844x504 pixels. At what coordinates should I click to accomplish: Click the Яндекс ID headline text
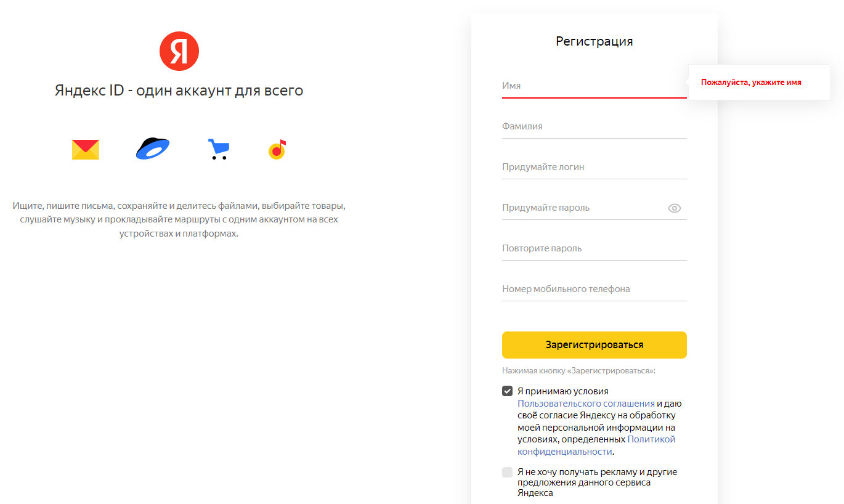click(179, 91)
